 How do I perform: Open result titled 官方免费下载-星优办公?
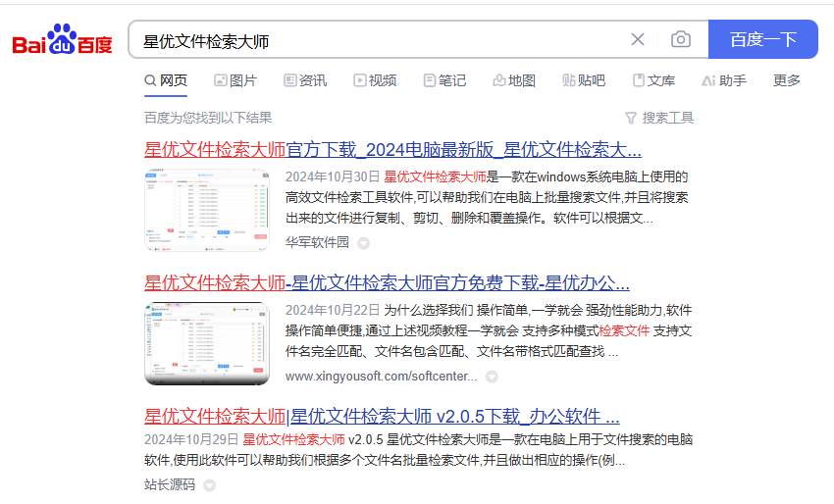(387, 282)
